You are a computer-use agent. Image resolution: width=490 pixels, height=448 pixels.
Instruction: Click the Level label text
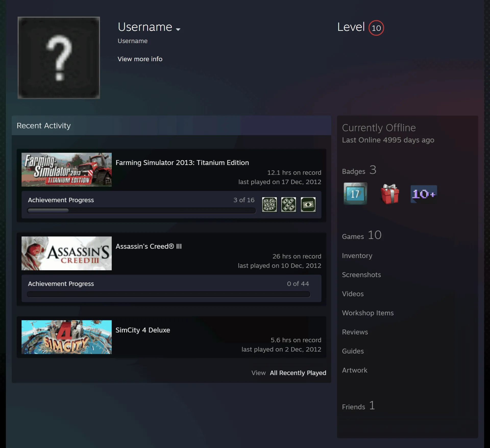[351, 27]
